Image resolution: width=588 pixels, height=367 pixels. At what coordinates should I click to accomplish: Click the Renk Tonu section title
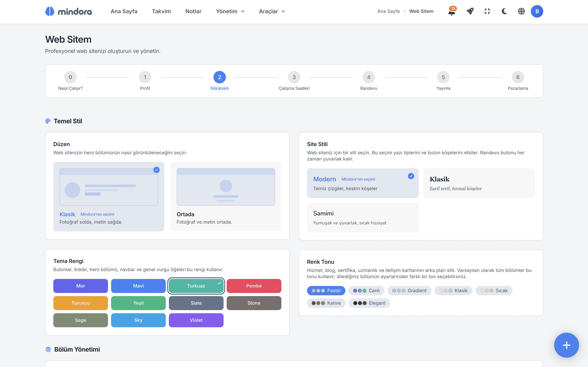pyautogui.click(x=320, y=262)
